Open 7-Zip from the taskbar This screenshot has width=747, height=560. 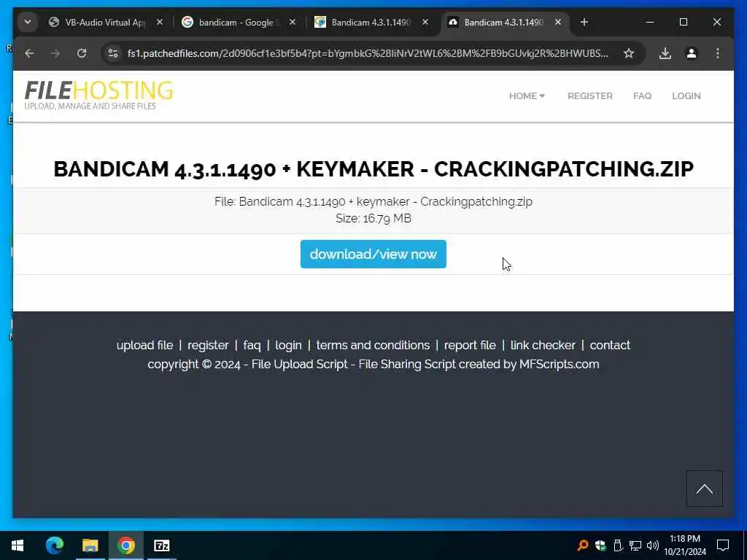click(161, 545)
